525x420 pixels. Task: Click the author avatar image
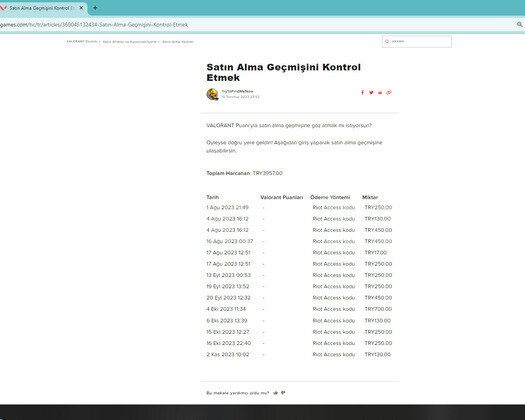pos(212,94)
